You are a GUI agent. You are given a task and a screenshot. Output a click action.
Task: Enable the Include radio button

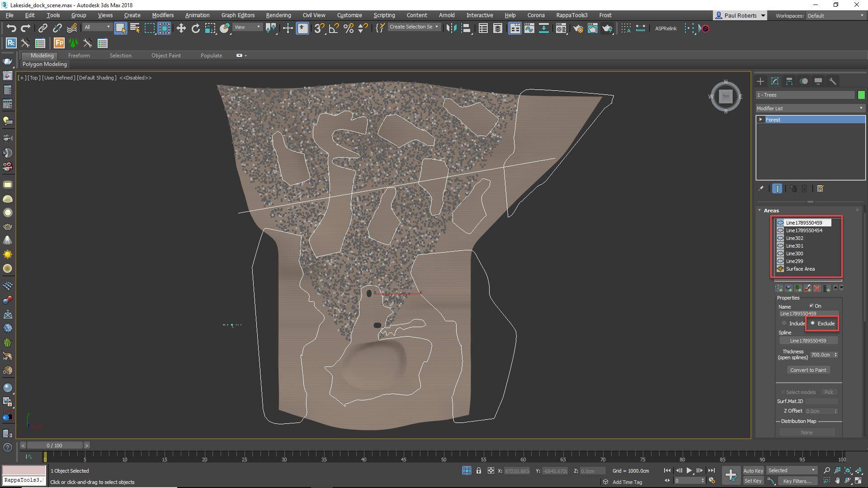pyautogui.click(x=784, y=323)
